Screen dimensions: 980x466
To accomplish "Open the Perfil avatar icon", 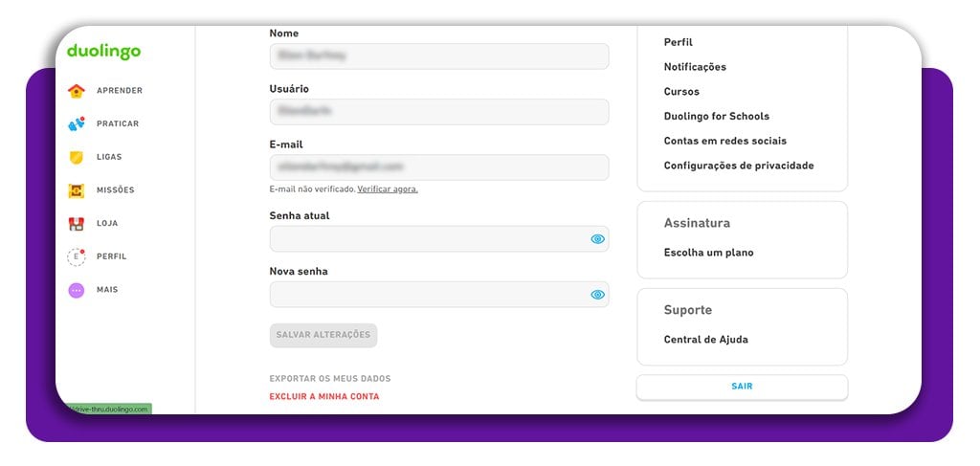I will (x=77, y=256).
